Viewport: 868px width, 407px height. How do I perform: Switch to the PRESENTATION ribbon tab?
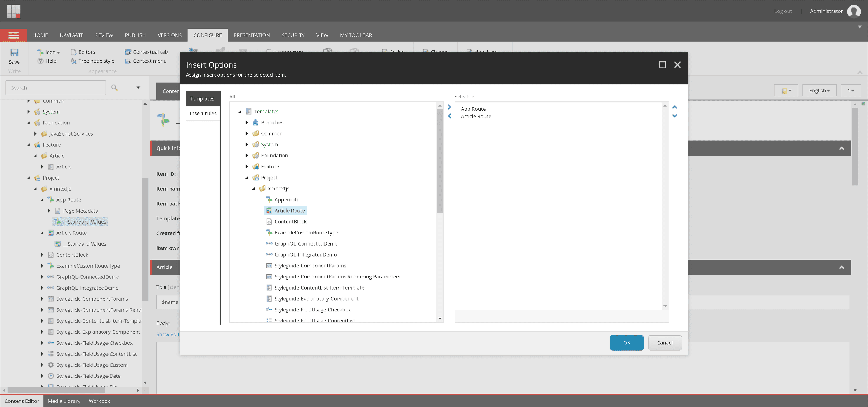(251, 35)
